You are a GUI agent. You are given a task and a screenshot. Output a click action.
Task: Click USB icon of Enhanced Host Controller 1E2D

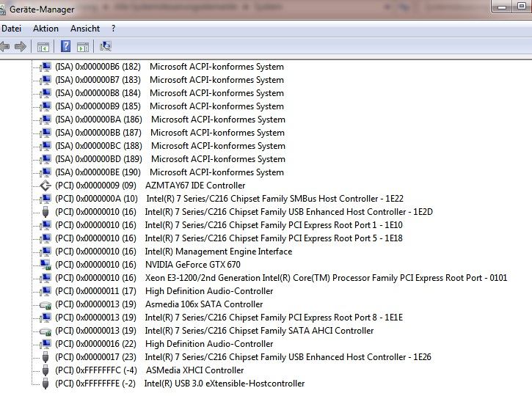[45, 212]
